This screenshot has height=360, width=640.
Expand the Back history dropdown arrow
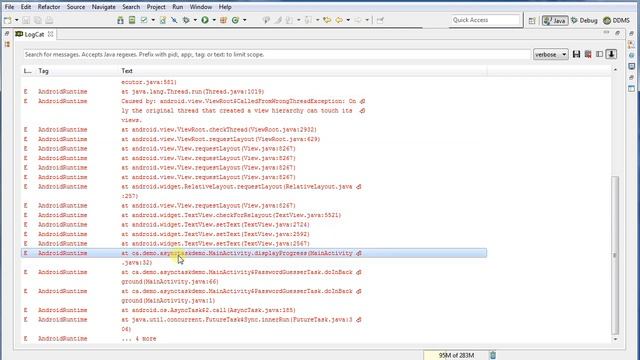[x=348, y=20]
